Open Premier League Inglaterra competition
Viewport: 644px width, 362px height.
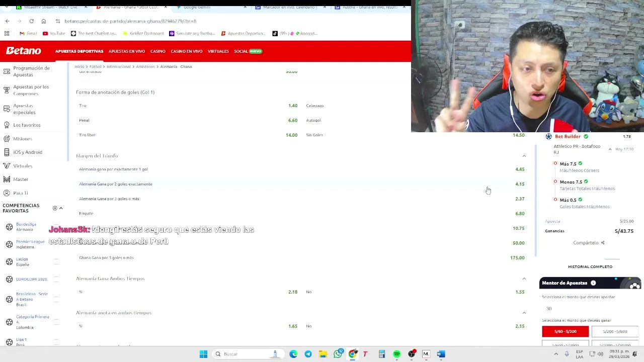(x=30, y=244)
